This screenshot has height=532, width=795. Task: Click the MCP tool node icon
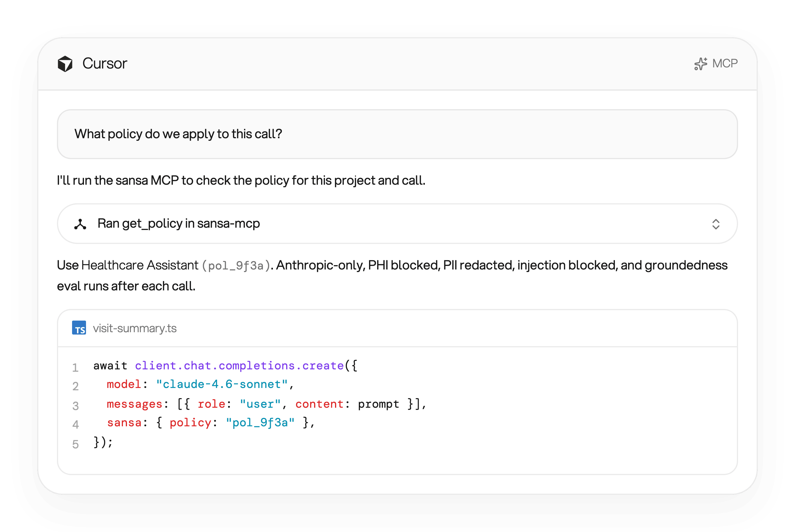(80, 224)
